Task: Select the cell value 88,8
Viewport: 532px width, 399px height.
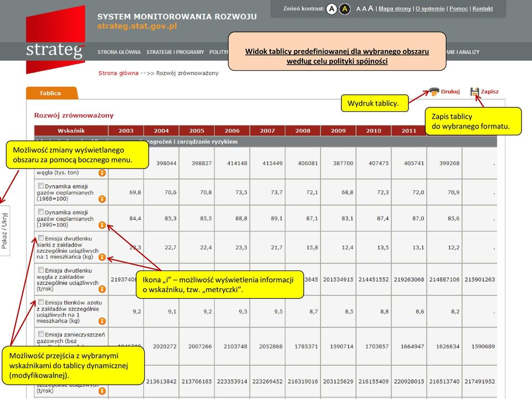Action: click(x=241, y=218)
